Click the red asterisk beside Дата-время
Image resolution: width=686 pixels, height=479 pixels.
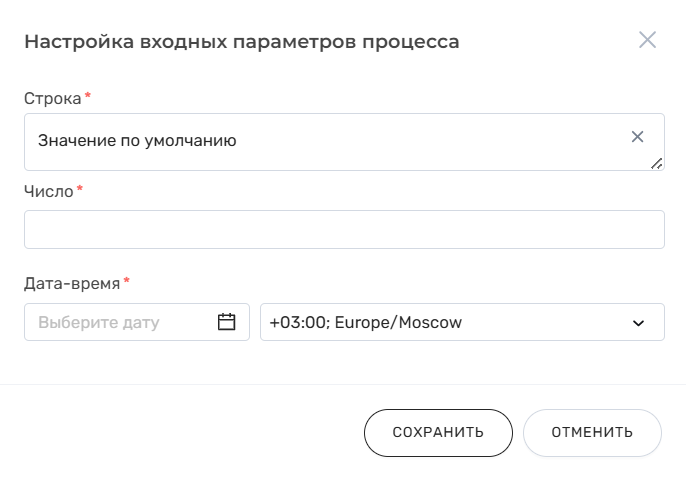(126, 281)
